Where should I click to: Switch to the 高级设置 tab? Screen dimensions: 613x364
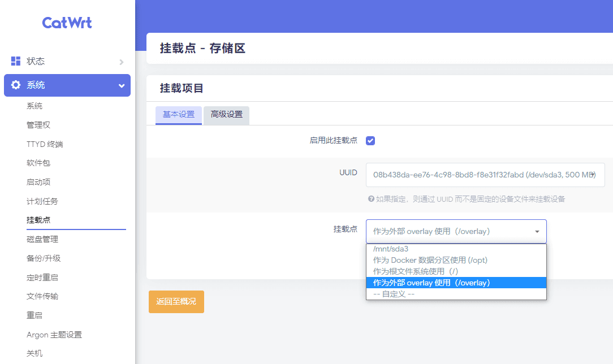click(x=226, y=115)
